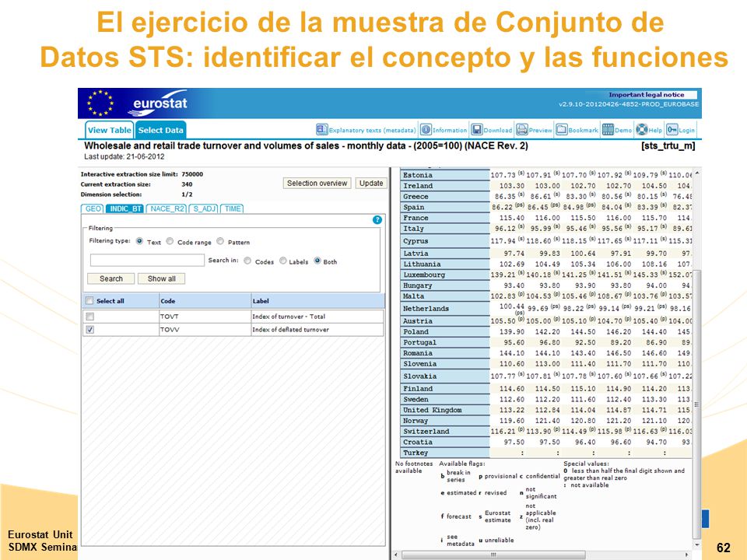Select the Code range filtering radio
The width and height of the screenshot is (747, 560).
click(170, 241)
